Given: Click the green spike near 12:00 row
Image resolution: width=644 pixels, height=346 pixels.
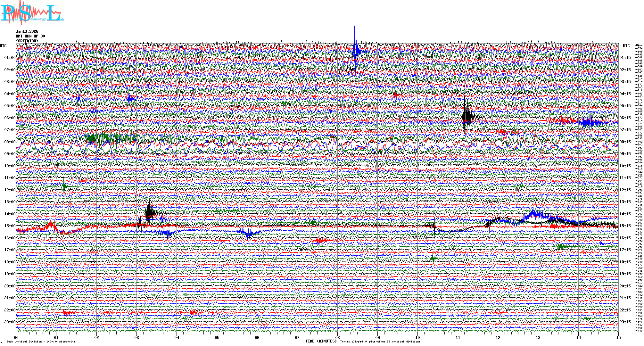Looking at the screenshot, I should click(x=64, y=186).
